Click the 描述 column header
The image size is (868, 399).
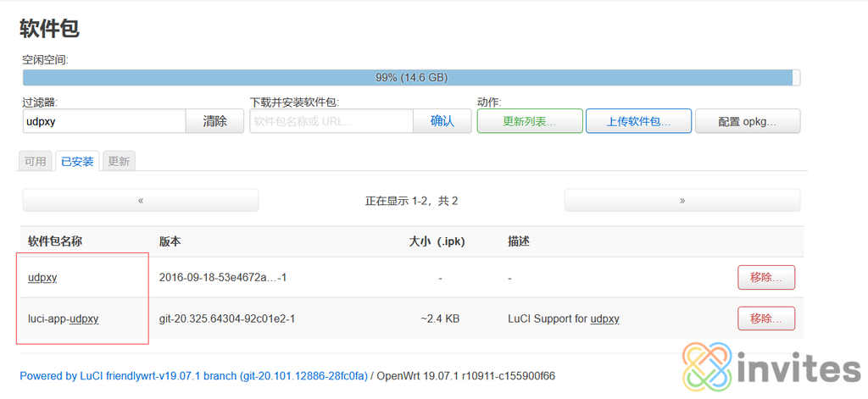point(519,241)
